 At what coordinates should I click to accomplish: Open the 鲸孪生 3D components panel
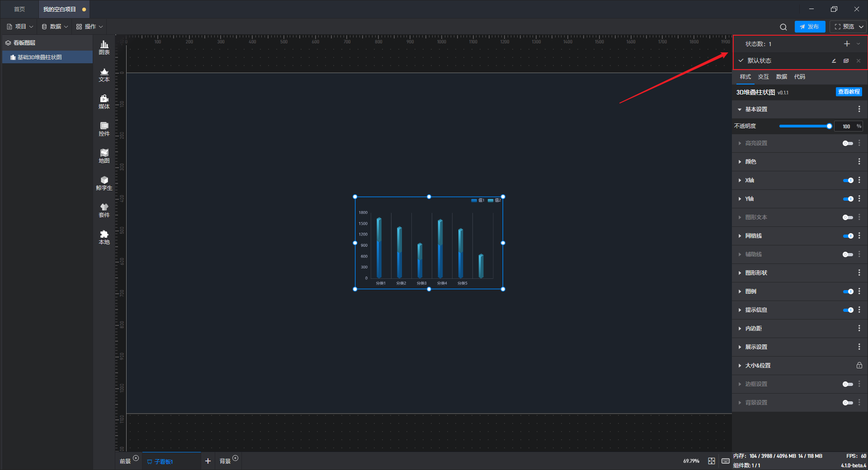[x=104, y=183]
